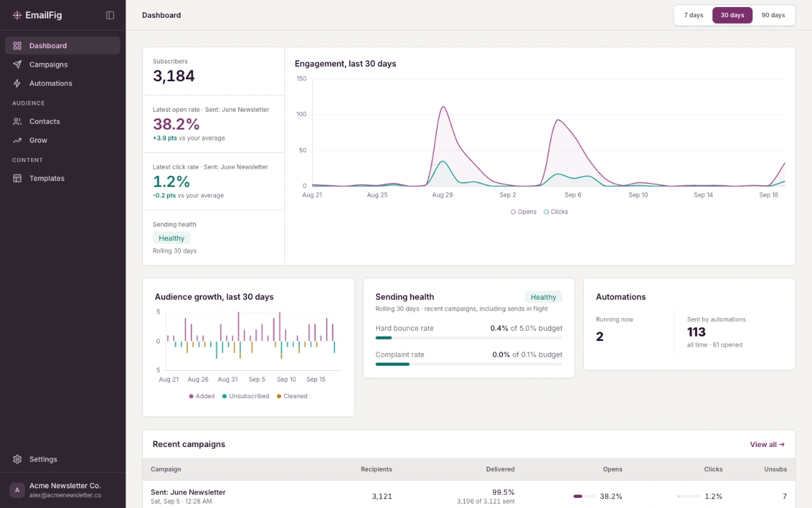Click the EmailFig logo icon
Screen dimensions: 812x508
point(17,15)
